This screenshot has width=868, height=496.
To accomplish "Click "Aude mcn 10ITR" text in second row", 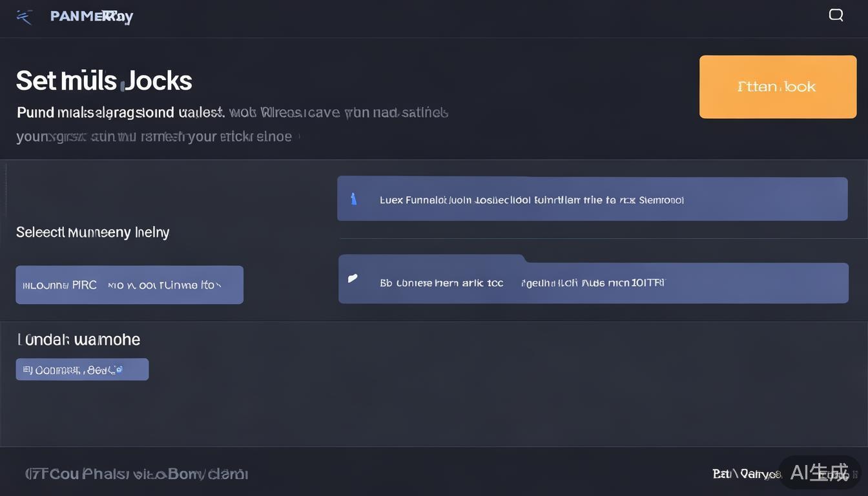I will click(x=623, y=283).
